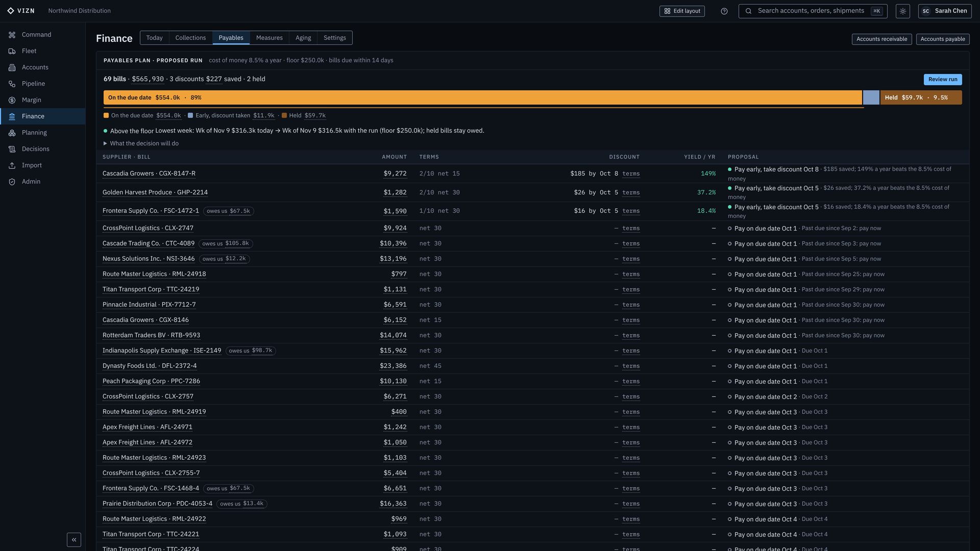Click the Import upload icon
The height and width of the screenshot is (551, 980).
pos(12,165)
